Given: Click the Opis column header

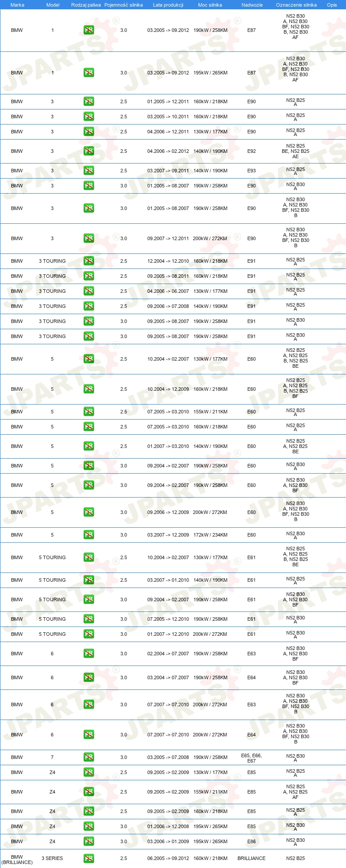Looking at the screenshot, I should [332, 5].
